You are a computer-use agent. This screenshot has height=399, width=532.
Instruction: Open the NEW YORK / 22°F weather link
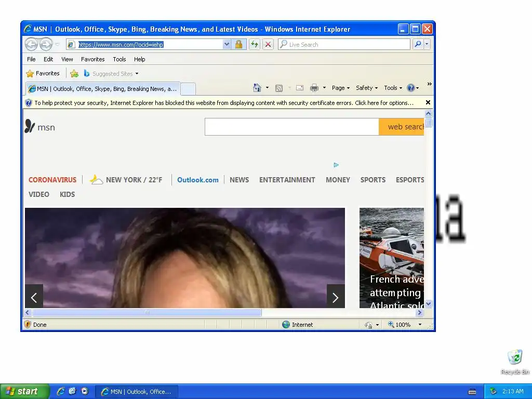click(x=126, y=180)
